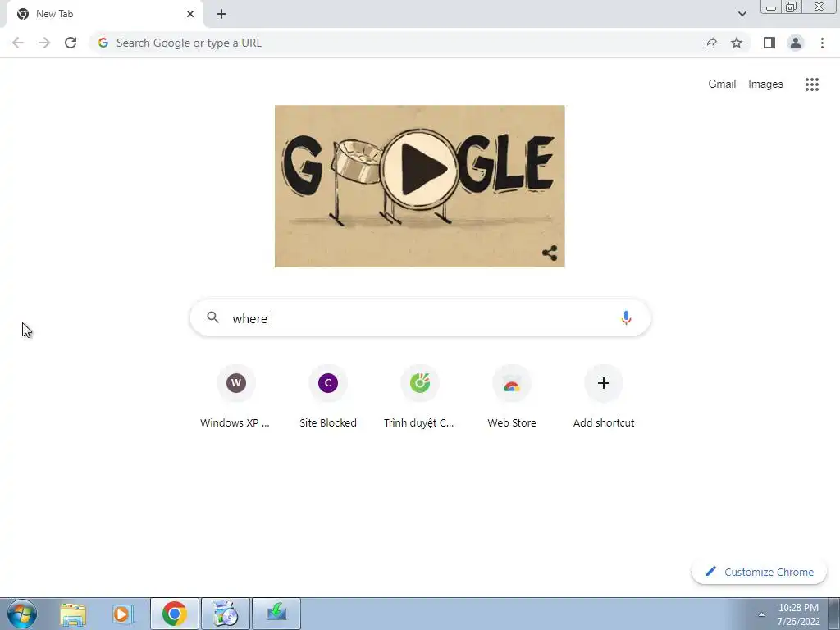Switch to Chrome in the taskbar
Viewport: 840px width, 630px height.
click(175, 614)
